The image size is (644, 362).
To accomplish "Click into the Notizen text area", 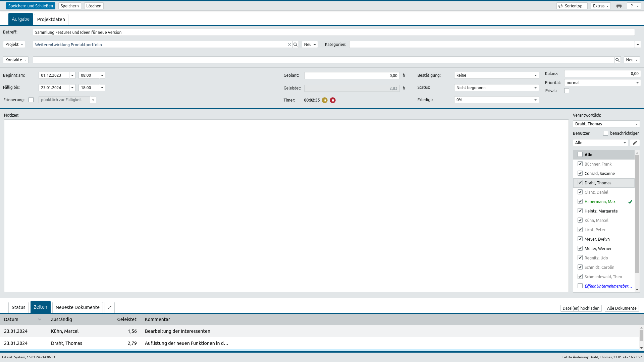I will point(286,206).
